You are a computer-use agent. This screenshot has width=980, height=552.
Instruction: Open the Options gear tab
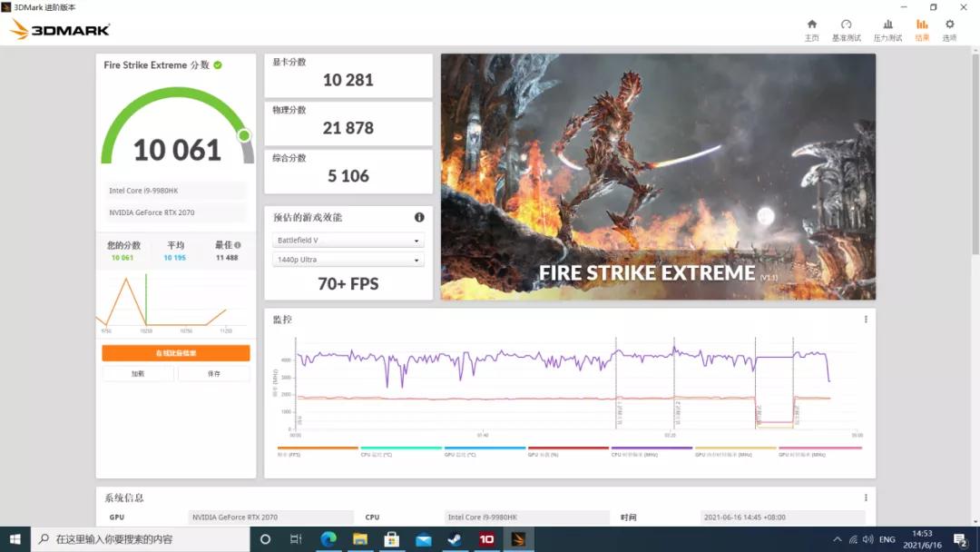click(949, 29)
